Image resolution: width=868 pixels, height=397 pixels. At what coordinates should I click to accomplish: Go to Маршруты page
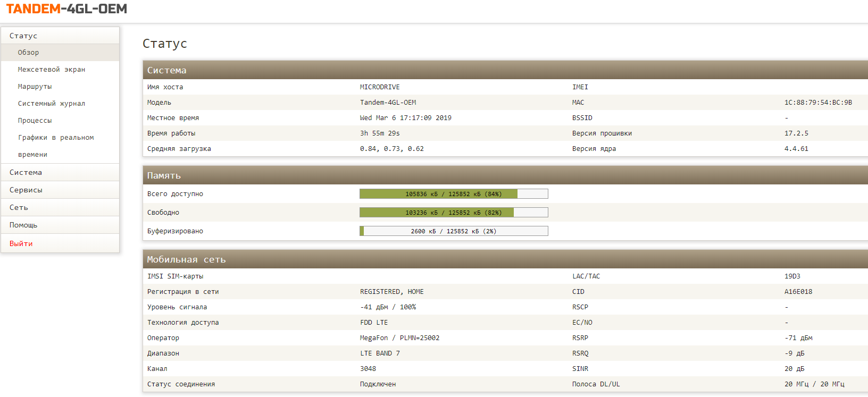click(x=35, y=87)
